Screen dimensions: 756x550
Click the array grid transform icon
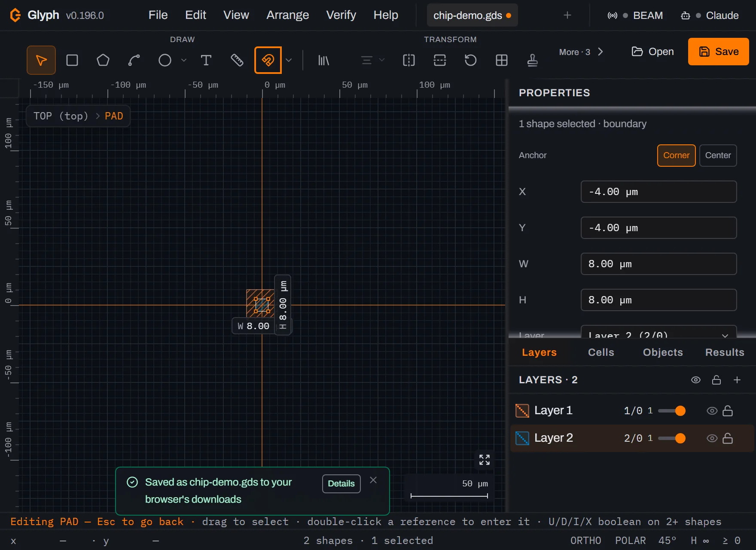click(x=502, y=60)
